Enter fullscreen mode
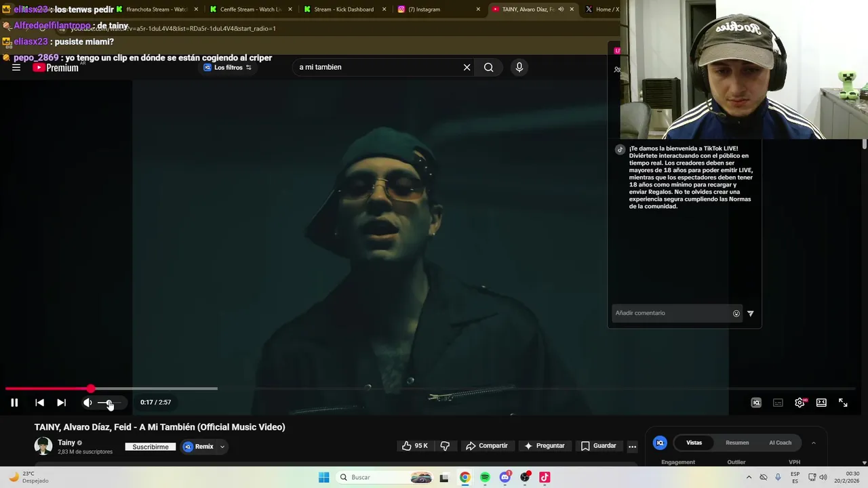The height and width of the screenshot is (488, 868). pos(843,403)
